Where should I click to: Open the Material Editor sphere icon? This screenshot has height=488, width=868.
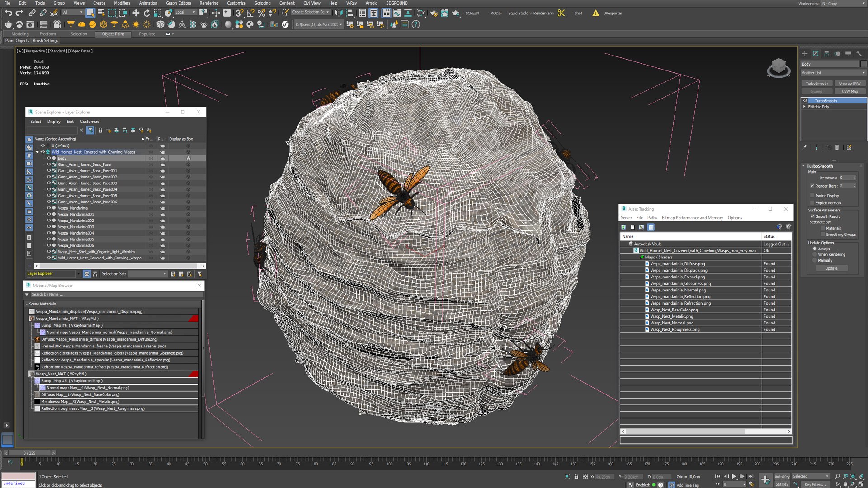point(228,24)
